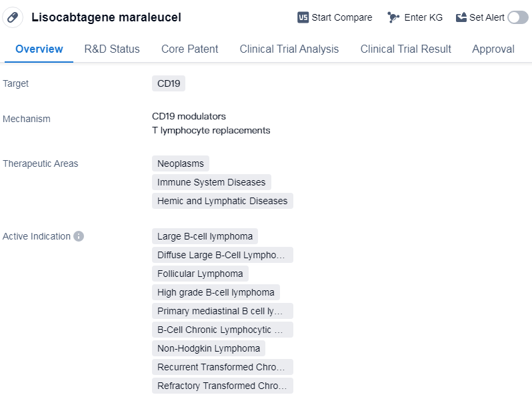The height and width of the screenshot is (395, 532).
Task: Click the VS compare icon
Action: [303, 17]
